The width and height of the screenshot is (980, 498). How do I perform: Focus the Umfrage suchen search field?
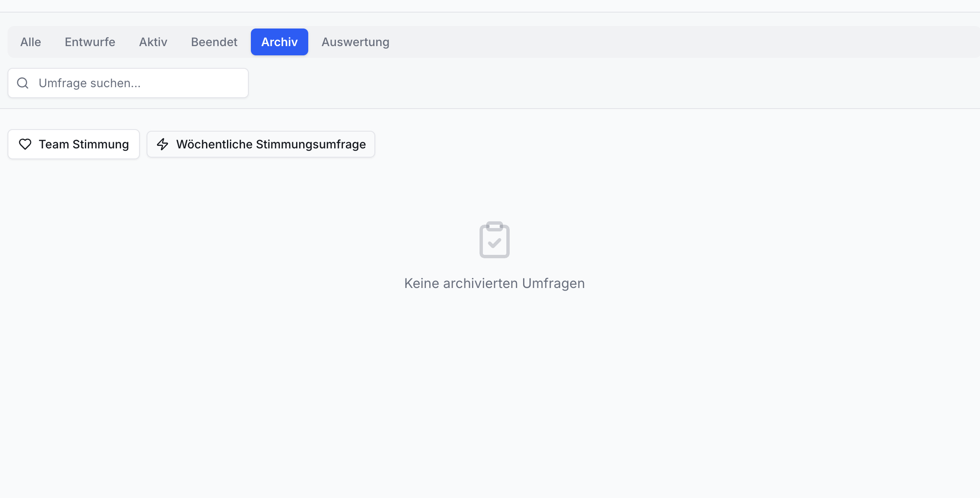128,83
